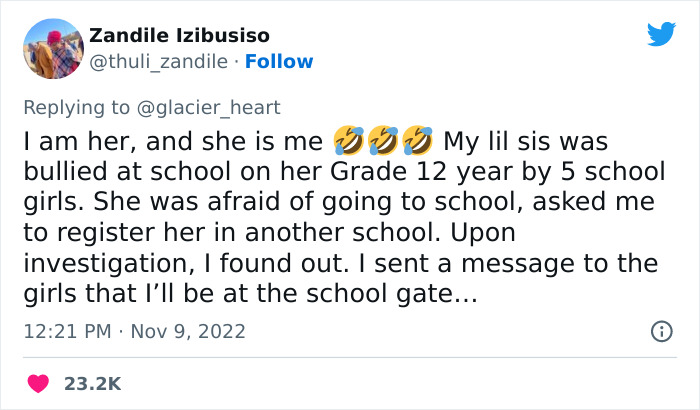Open the tweet info circle icon
Screen dimensions: 700x410
(x=661, y=331)
